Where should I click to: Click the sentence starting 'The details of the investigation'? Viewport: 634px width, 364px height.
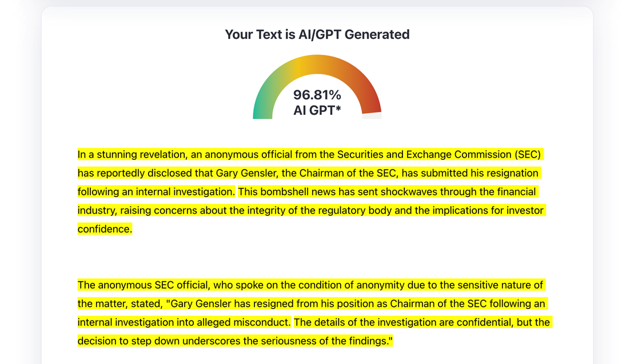coord(314,331)
